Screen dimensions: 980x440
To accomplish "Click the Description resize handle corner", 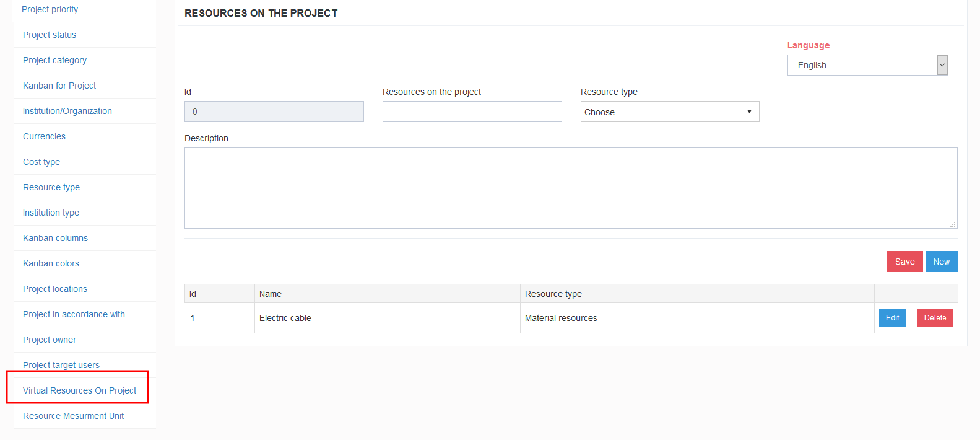I will pos(953,224).
